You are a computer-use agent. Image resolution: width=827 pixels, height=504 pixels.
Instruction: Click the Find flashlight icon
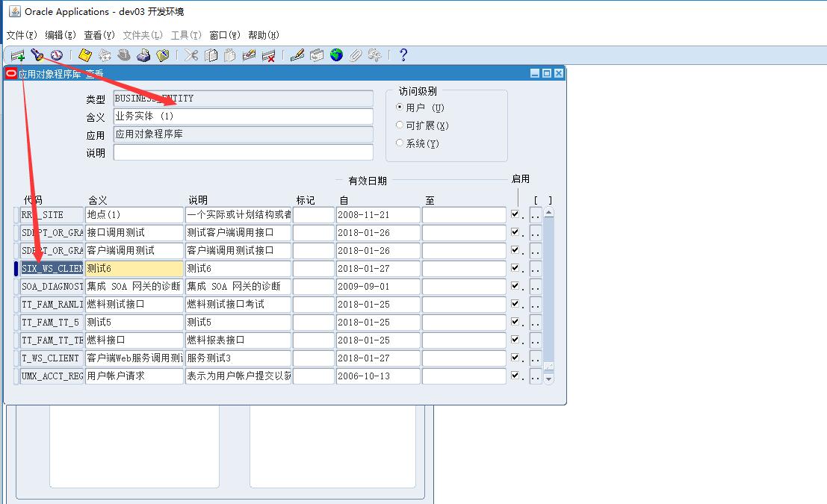pos(37,55)
